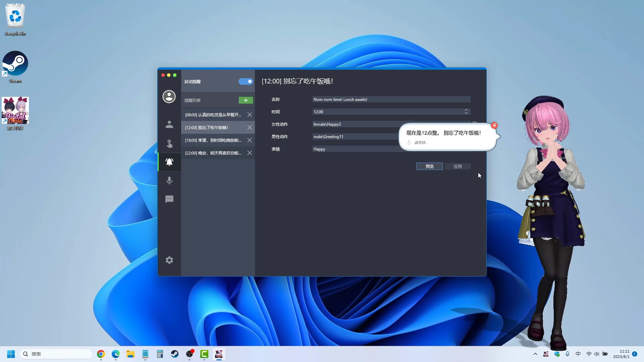Open the chat messages panel
The height and width of the screenshot is (362, 644).
(169, 199)
